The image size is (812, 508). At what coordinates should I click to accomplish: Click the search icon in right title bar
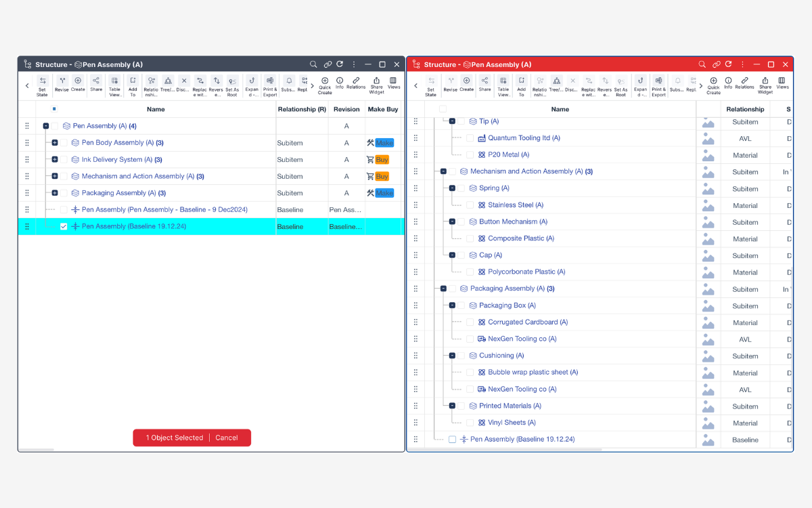click(x=702, y=64)
